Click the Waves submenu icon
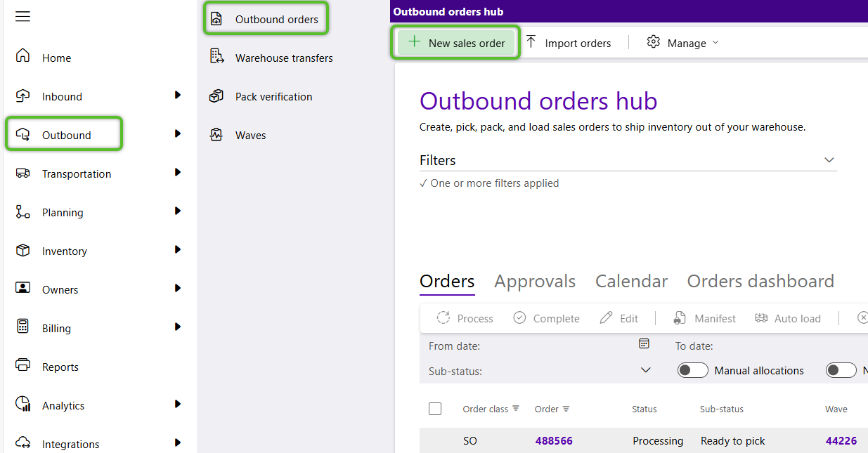The height and width of the screenshot is (453, 868). pos(216,135)
